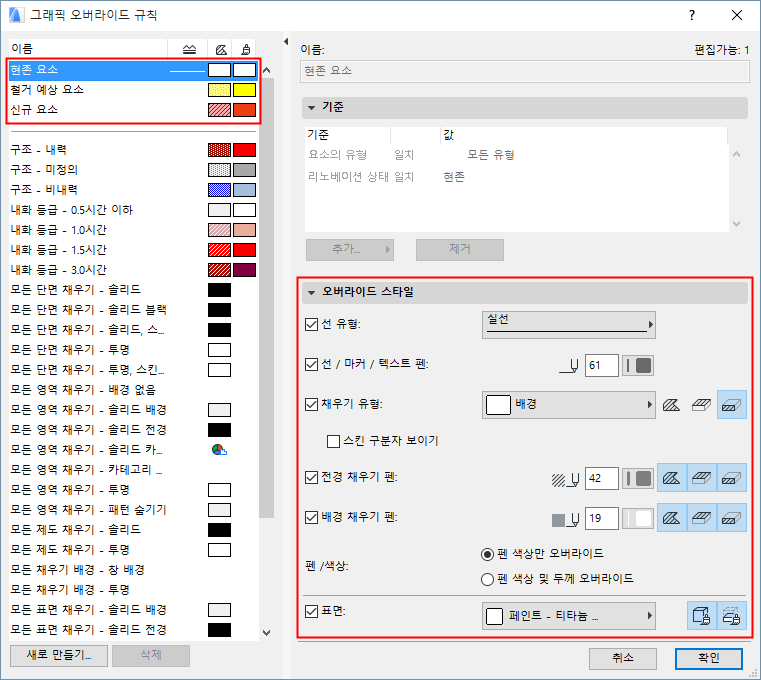Click pen 61 color swatch
This screenshot has height=680, width=761.
[x=638, y=365]
